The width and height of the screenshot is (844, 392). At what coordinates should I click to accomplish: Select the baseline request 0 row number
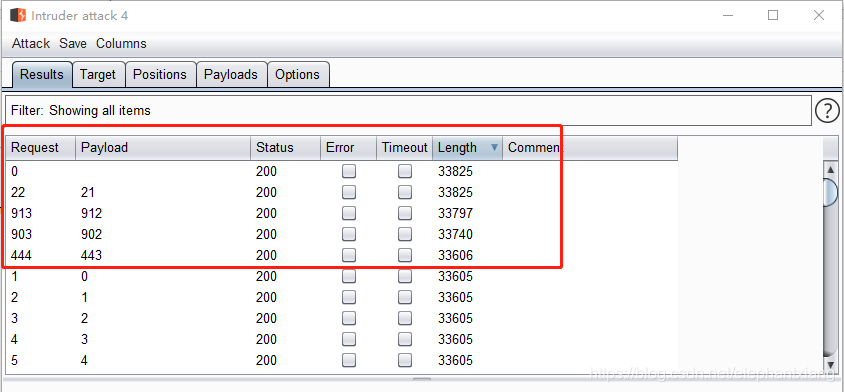point(15,172)
